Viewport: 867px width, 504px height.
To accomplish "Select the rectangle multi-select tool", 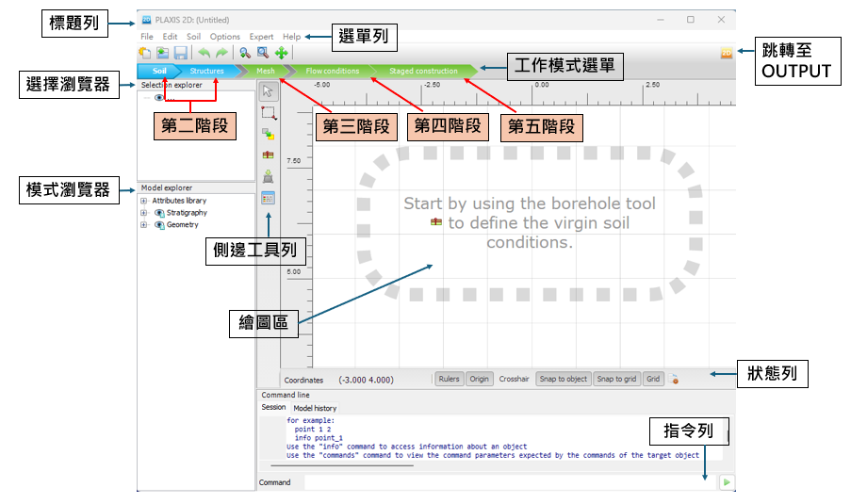I will (269, 113).
